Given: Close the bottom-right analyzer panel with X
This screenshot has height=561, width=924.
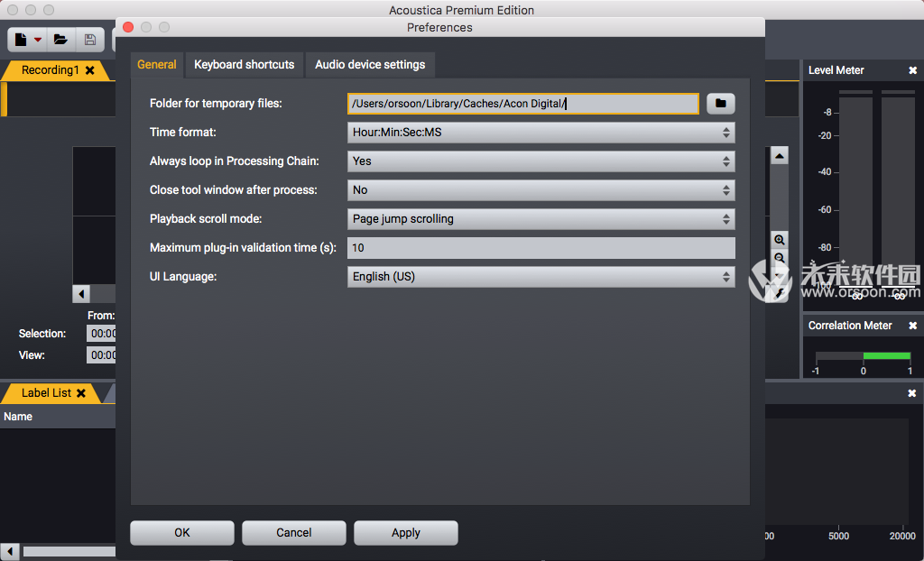Looking at the screenshot, I should coord(912,393).
